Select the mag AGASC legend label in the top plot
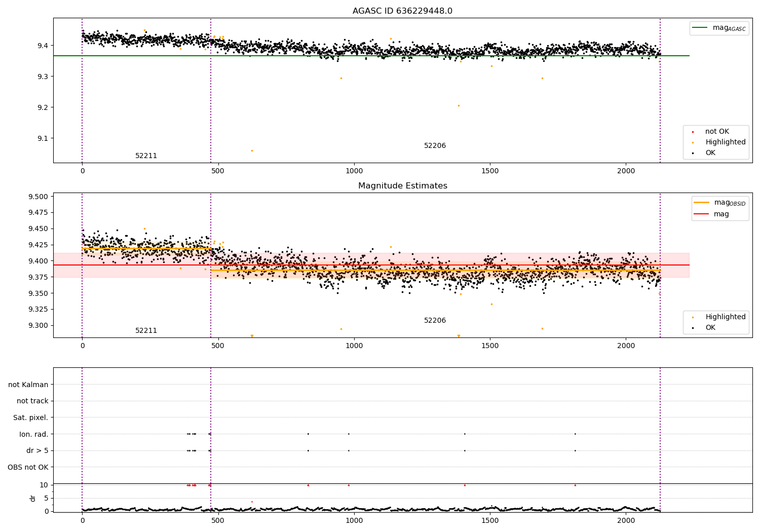The image size is (760, 532). (729, 28)
